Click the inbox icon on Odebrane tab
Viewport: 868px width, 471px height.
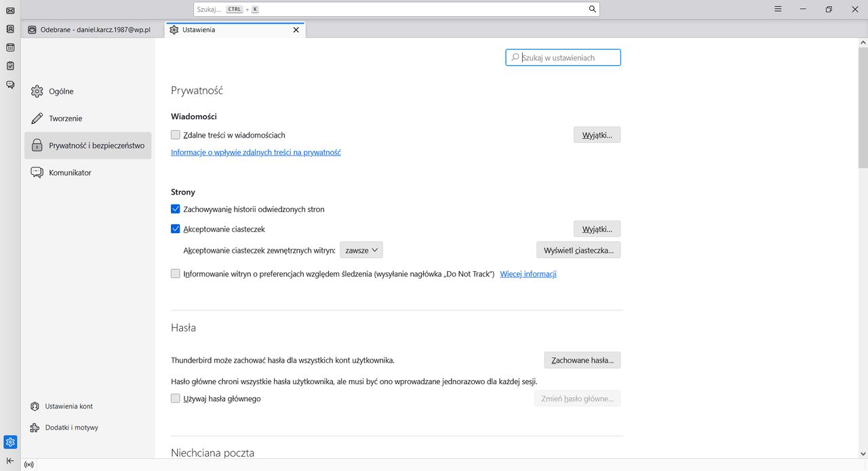(32, 30)
